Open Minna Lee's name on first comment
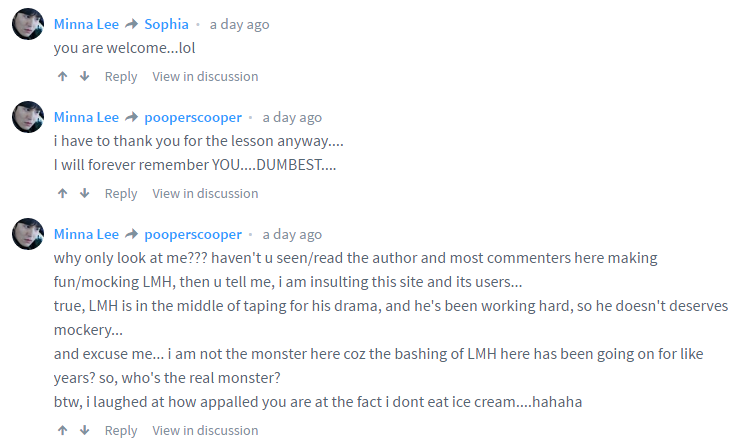 click(x=86, y=24)
